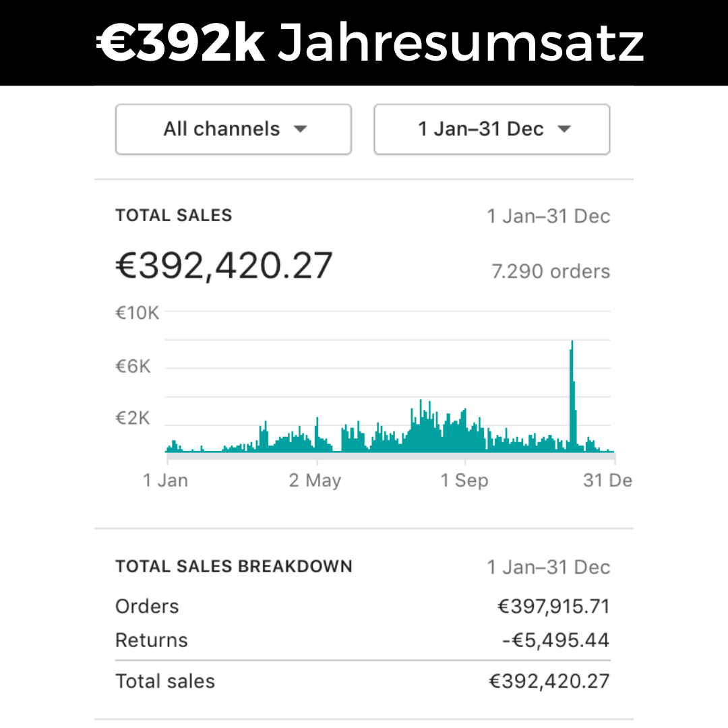Viewport: 728px width, 728px height.
Task: Click the arrow icon beside All channels
Action: [301, 129]
